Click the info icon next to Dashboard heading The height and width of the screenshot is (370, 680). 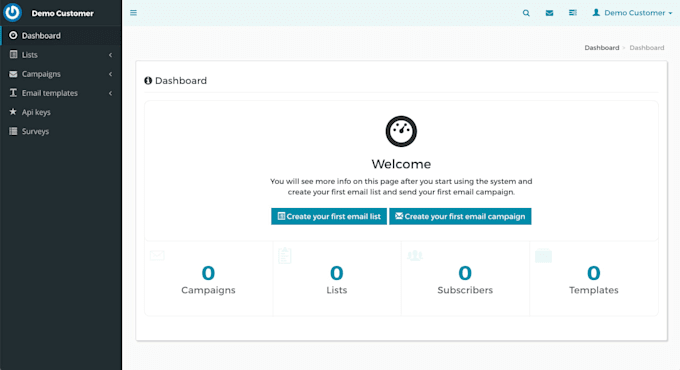pos(148,81)
